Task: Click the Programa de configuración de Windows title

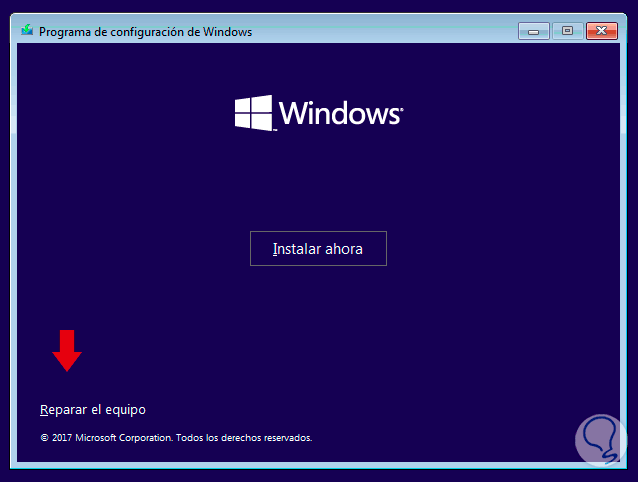Action: pos(145,32)
